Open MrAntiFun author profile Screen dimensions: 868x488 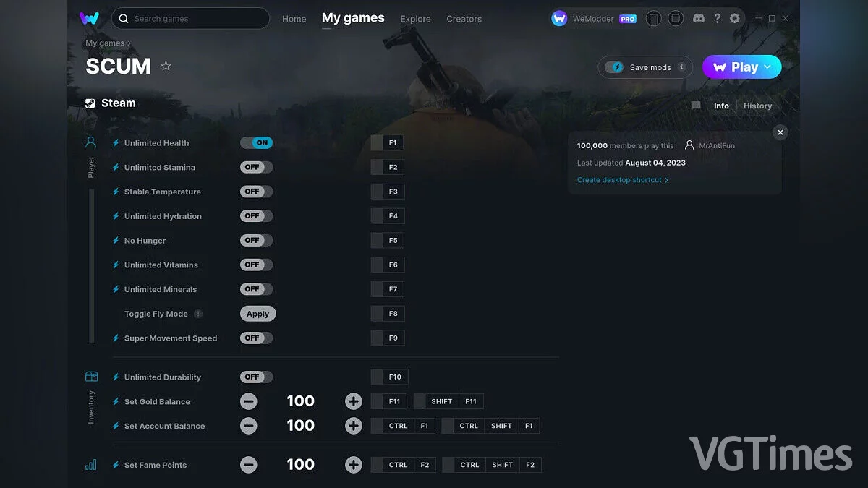coord(709,145)
